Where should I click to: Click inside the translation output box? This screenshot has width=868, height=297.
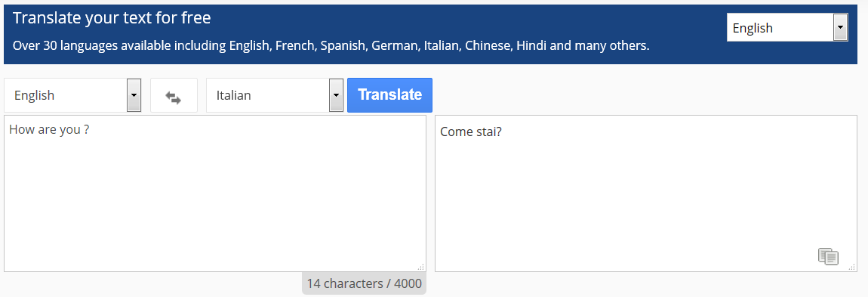pyautogui.click(x=646, y=193)
